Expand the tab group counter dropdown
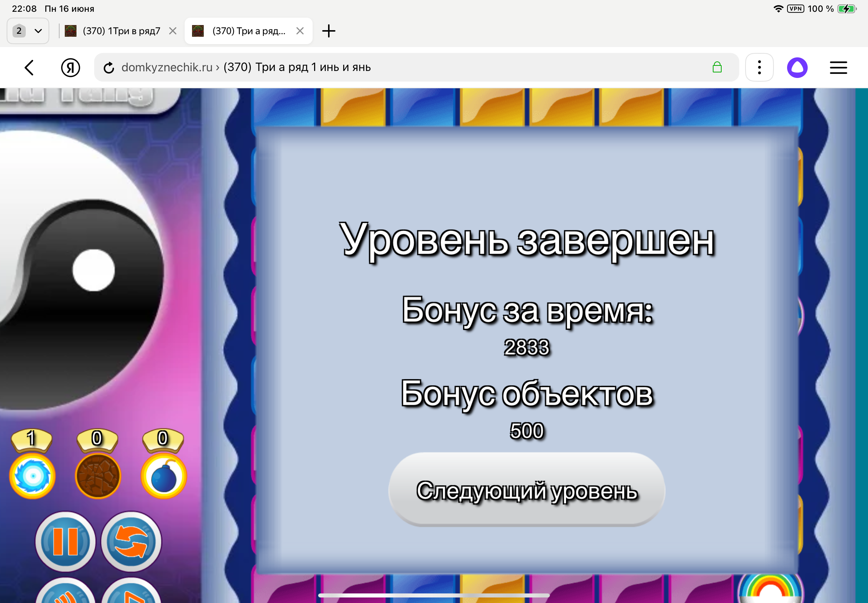 point(28,31)
